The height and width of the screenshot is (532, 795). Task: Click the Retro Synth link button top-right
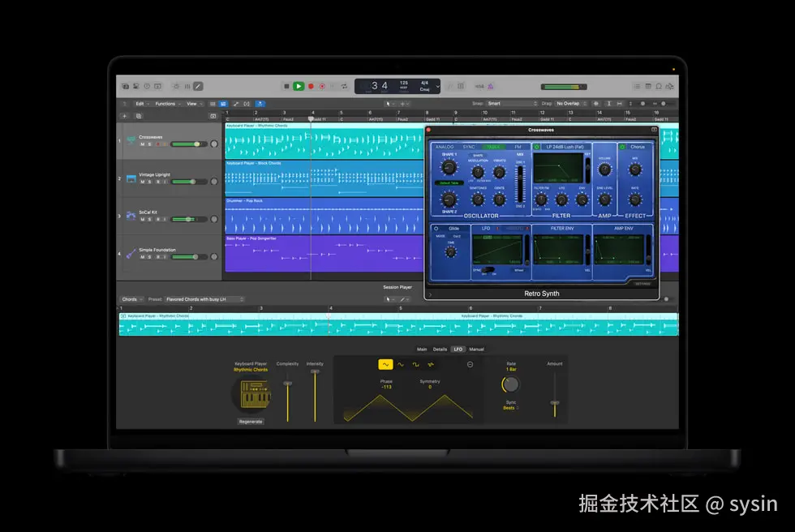654,130
